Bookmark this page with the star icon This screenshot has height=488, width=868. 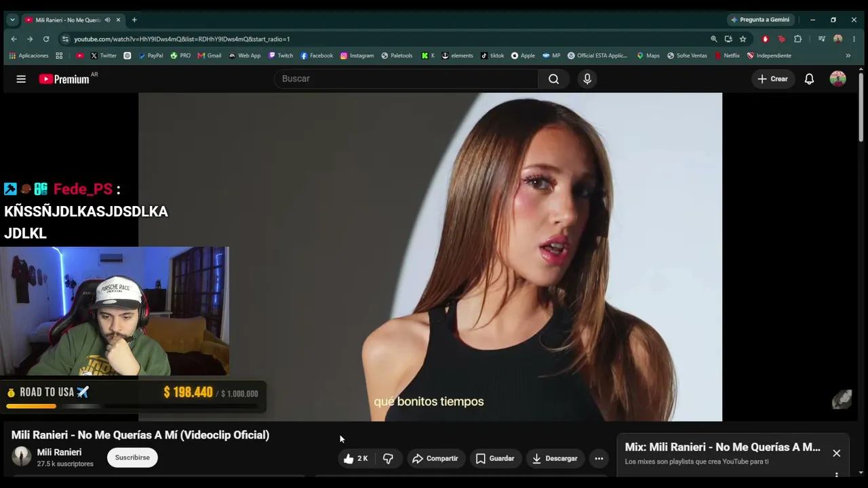click(x=743, y=39)
